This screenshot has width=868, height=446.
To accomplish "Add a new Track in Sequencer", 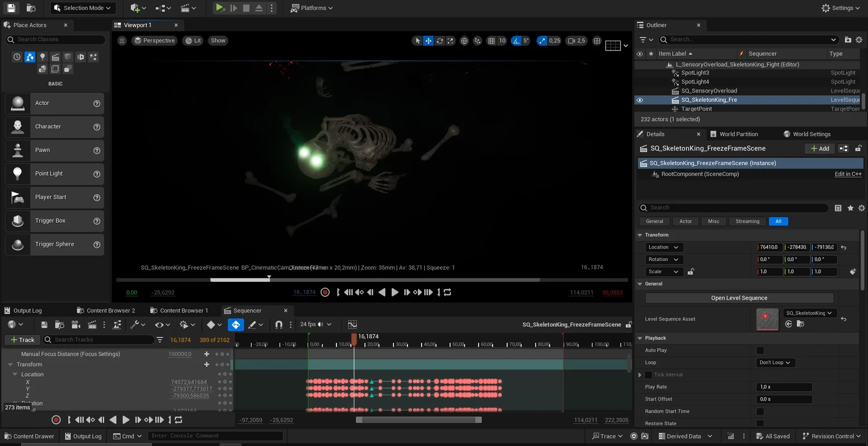I will pos(22,340).
